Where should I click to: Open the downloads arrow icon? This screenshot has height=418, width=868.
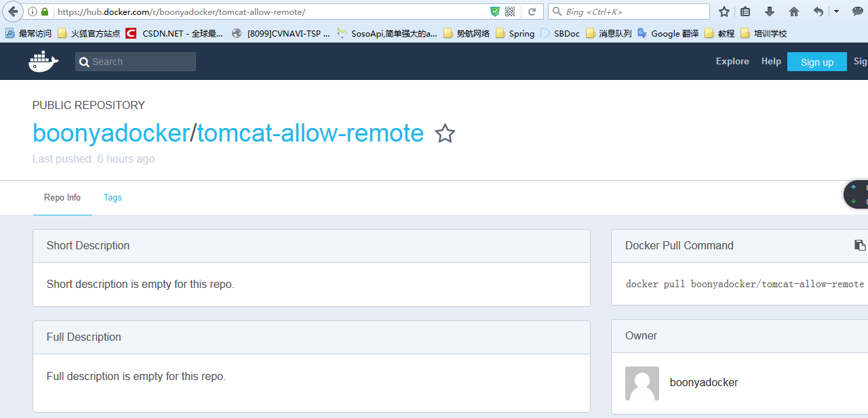[x=769, y=12]
